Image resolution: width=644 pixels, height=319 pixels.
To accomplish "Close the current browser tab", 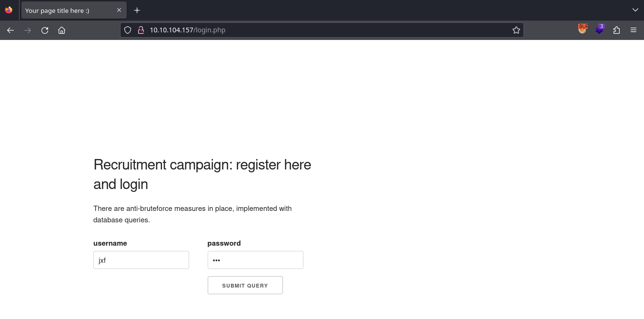I will pos(119,10).
